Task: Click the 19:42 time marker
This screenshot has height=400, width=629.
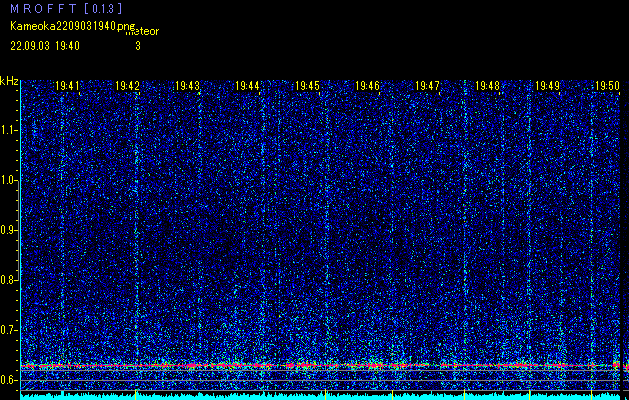Action: click(127, 86)
